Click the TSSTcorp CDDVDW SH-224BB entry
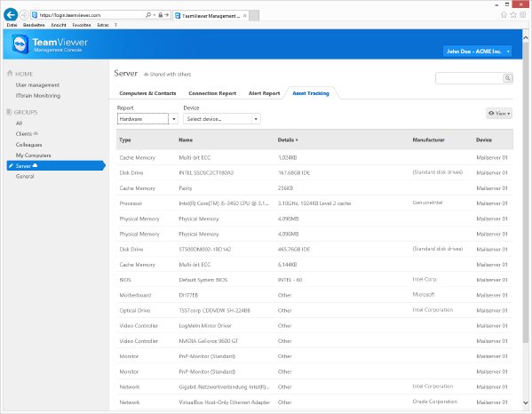This screenshot has width=532, height=414. click(214, 310)
